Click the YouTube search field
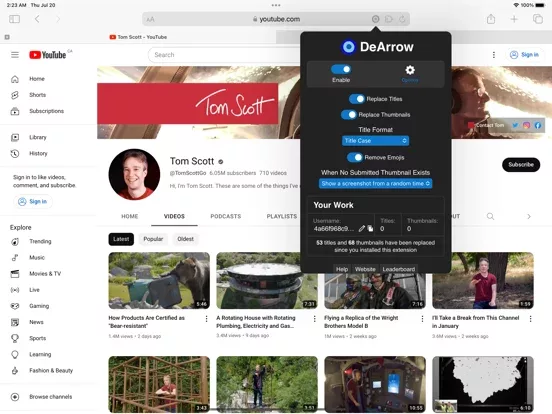This screenshot has width=552, height=414. click(225, 55)
